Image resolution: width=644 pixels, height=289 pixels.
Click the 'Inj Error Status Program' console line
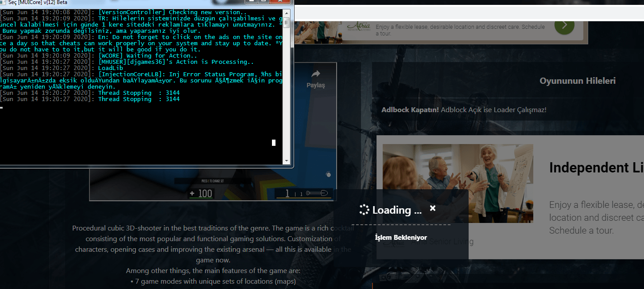pyautogui.click(x=141, y=81)
